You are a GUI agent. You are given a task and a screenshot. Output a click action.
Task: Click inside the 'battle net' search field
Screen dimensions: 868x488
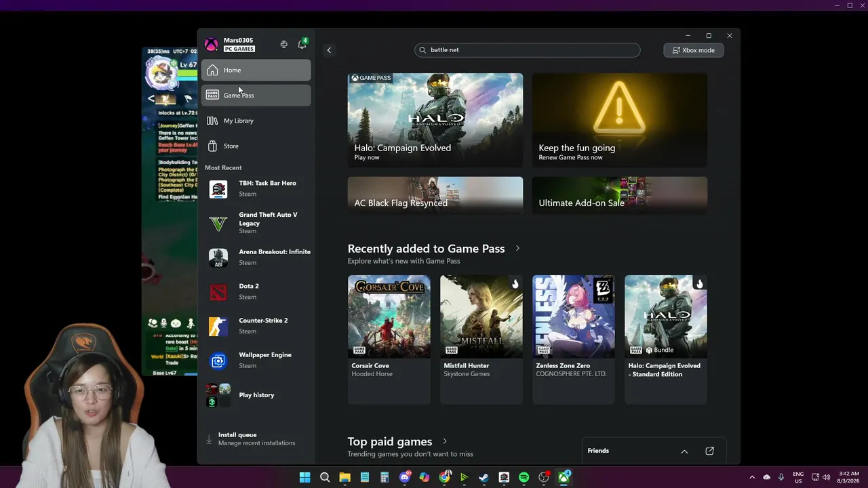[x=527, y=50]
